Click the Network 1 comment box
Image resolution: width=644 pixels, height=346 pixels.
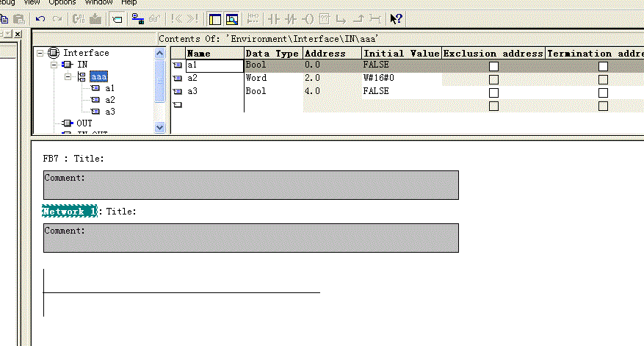pos(251,238)
